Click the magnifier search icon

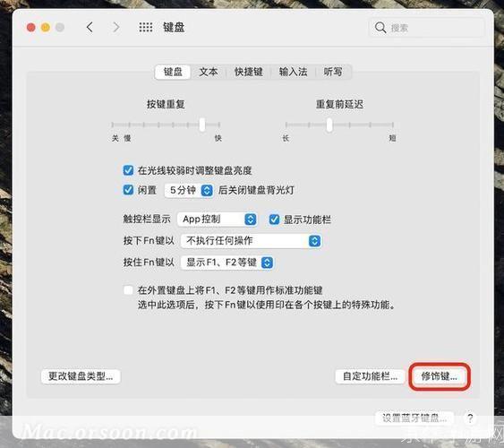point(380,28)
